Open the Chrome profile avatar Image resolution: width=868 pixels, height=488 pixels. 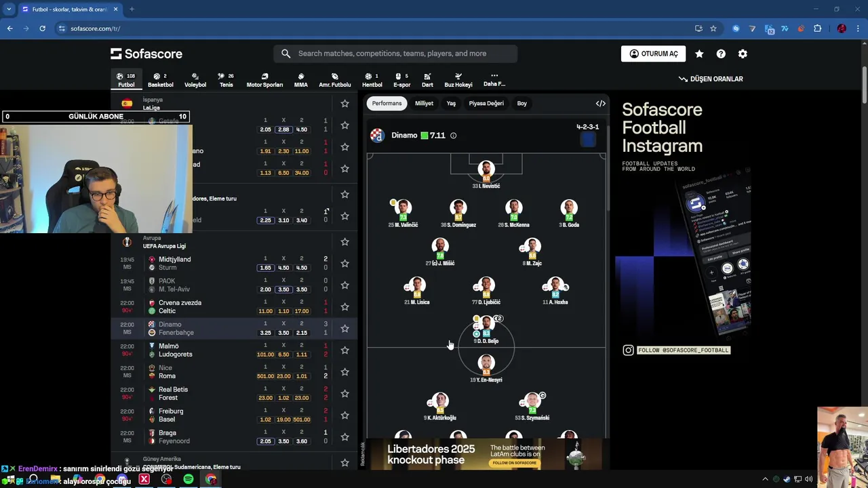point(842,28)
